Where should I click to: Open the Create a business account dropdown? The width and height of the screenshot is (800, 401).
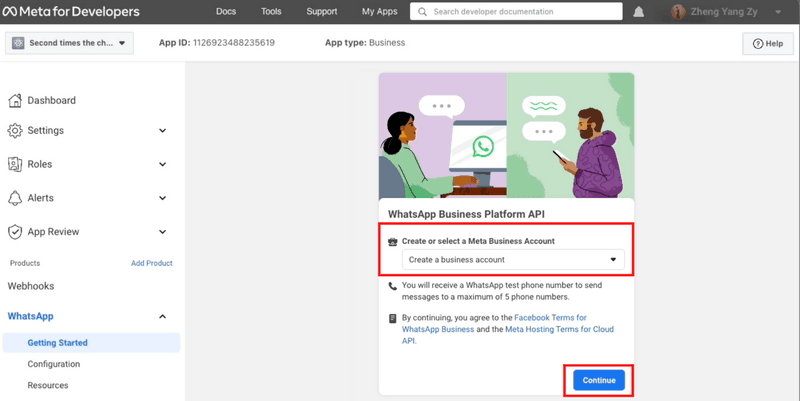513,260
